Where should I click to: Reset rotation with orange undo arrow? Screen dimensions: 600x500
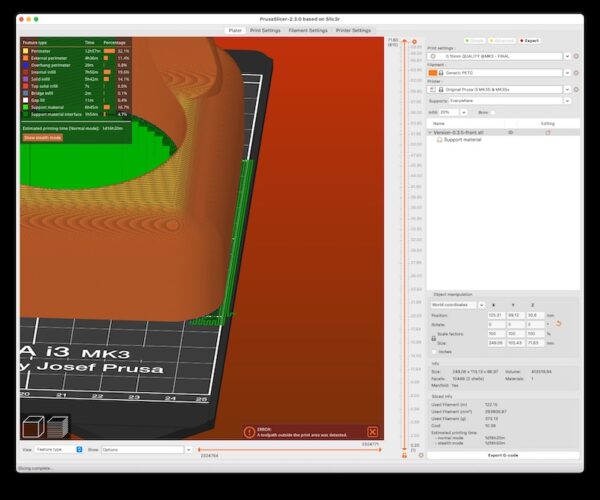click(x=558, y=324)
